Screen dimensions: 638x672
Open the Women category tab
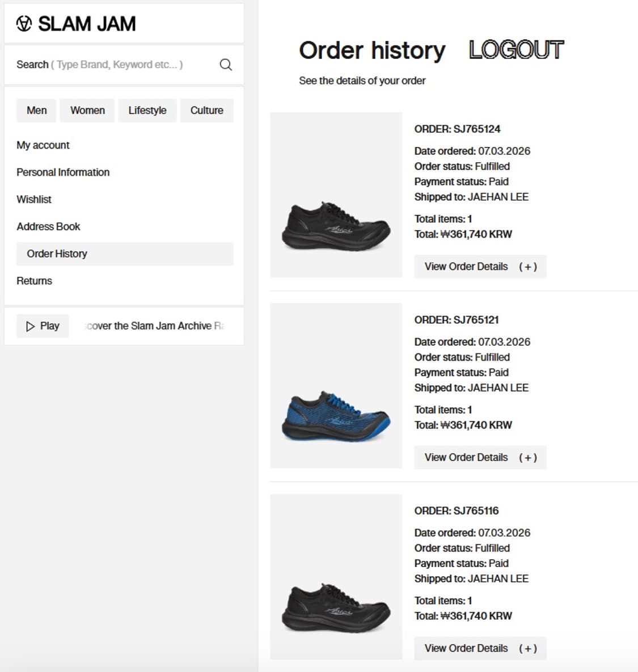tap(87, 111)
